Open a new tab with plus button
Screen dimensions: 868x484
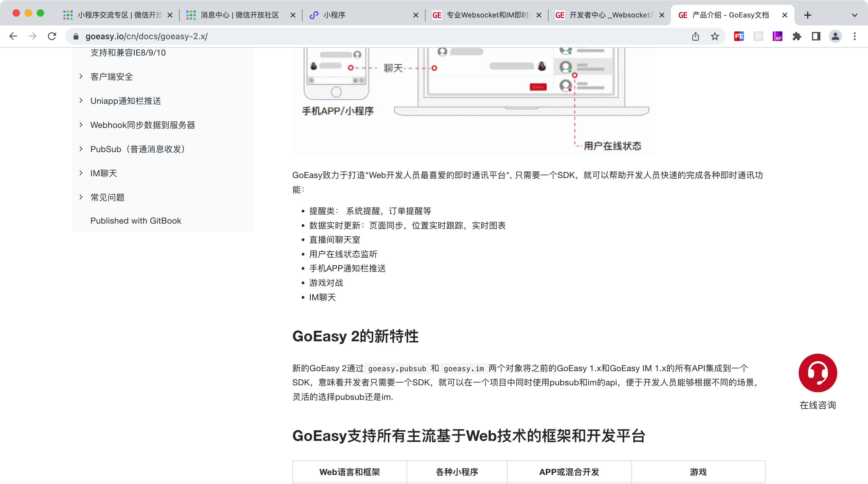click(x=807, y=15)
